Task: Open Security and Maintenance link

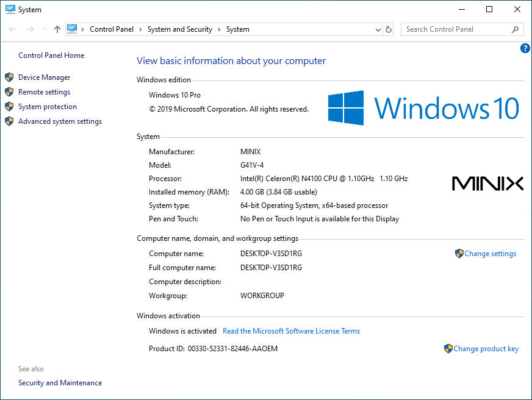Action: (x=60, y=383)
